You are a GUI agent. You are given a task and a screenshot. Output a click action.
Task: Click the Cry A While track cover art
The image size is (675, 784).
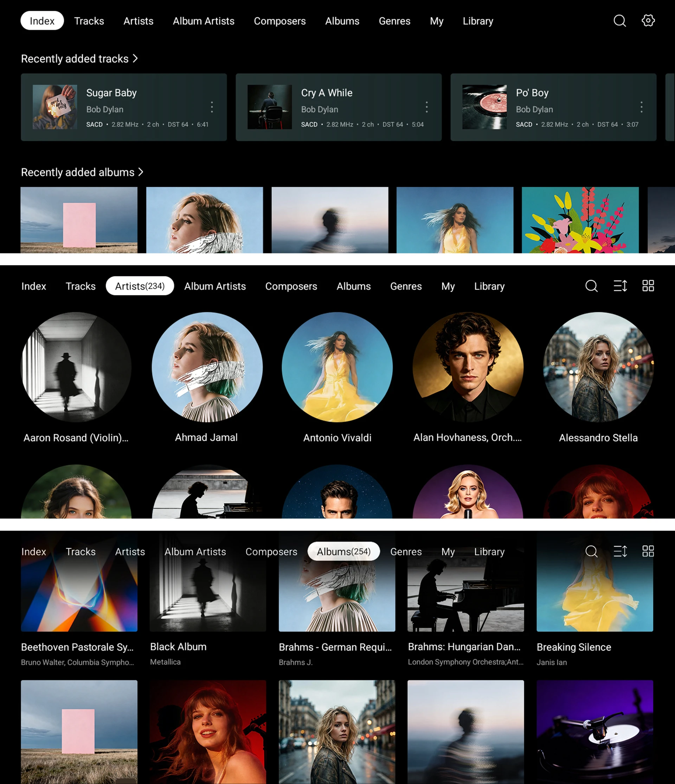[x=270, y=107]
